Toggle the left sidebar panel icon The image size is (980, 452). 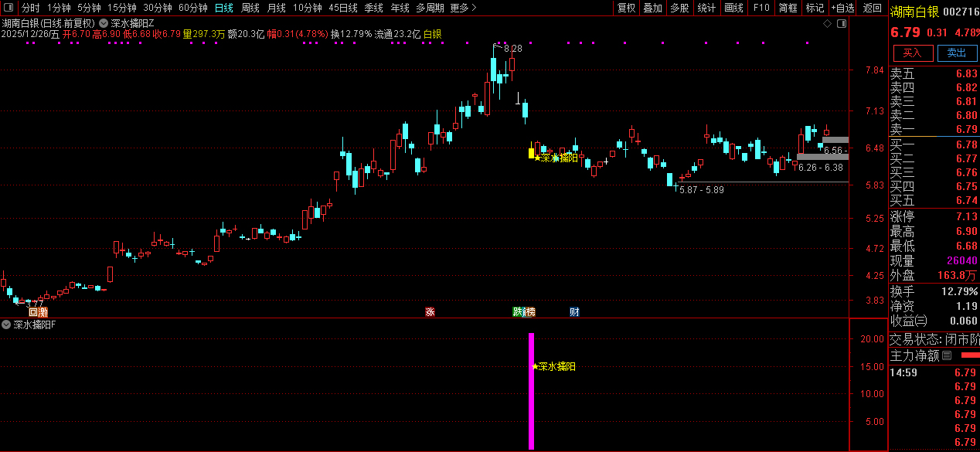[x=9, y=8]
